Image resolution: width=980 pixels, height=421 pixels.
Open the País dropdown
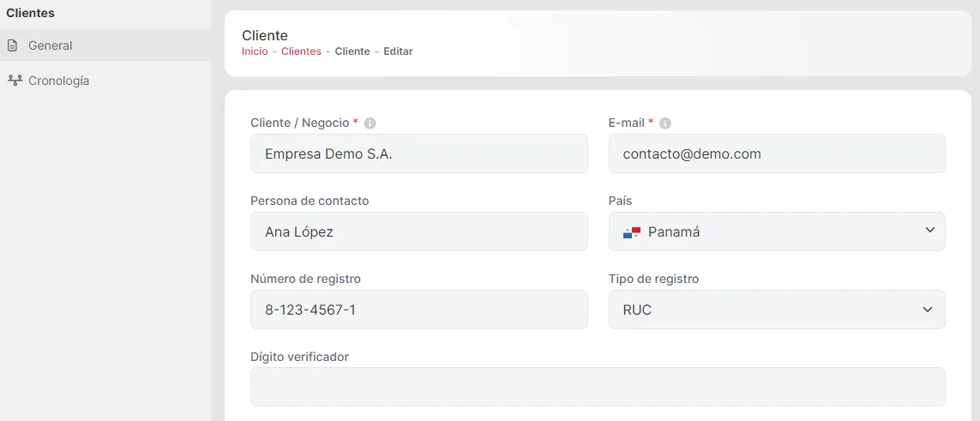pyautogui.click(x=776, y=232)
